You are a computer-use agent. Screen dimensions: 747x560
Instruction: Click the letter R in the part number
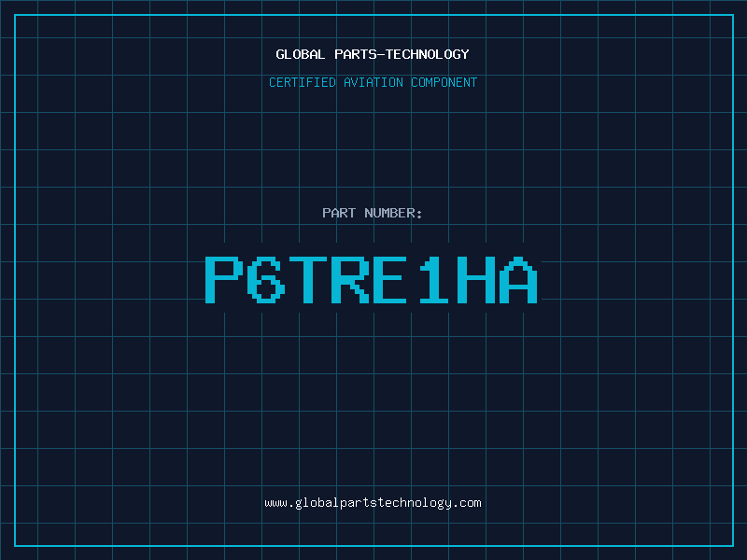[x=351, y=280]
